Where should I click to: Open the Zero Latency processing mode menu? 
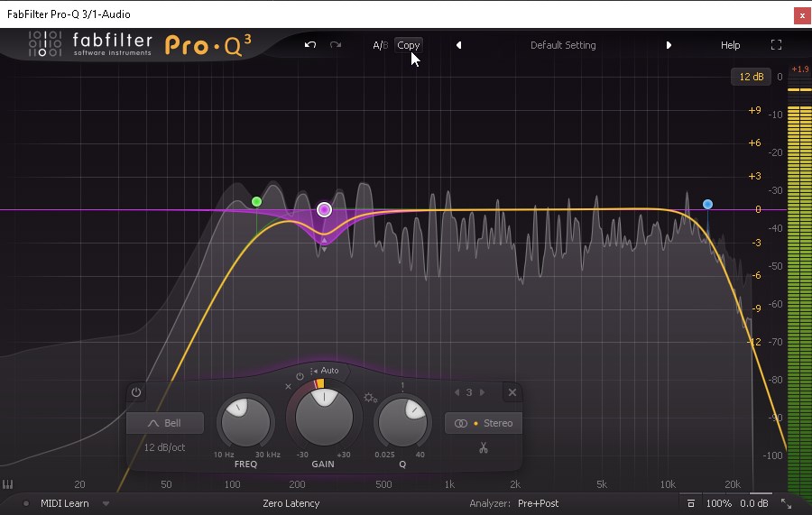point(291,503)
